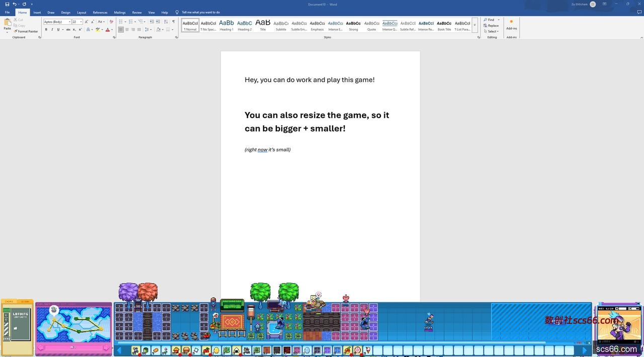Screen dimensions: 644x357
Task: Toggle show paragraph marks (¶)
Action: pos(174,22)
